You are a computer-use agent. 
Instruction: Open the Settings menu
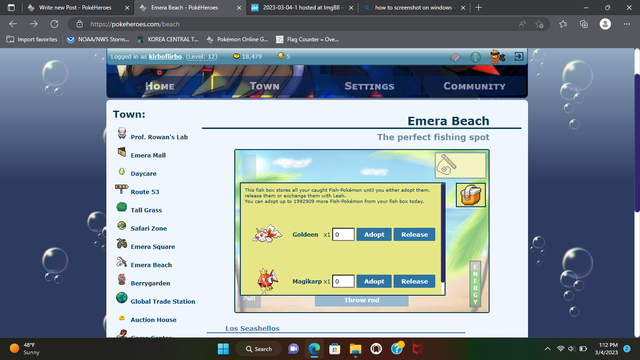369,86
